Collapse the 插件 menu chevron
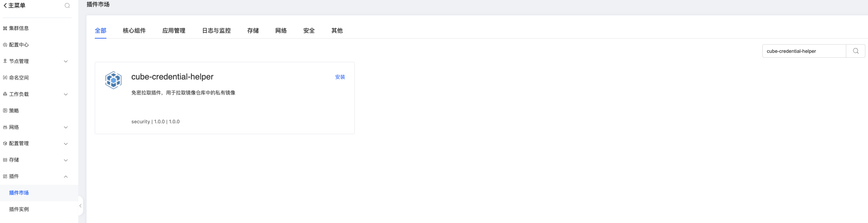The height and width of the screenshot is (223, 868). [66, 177]
